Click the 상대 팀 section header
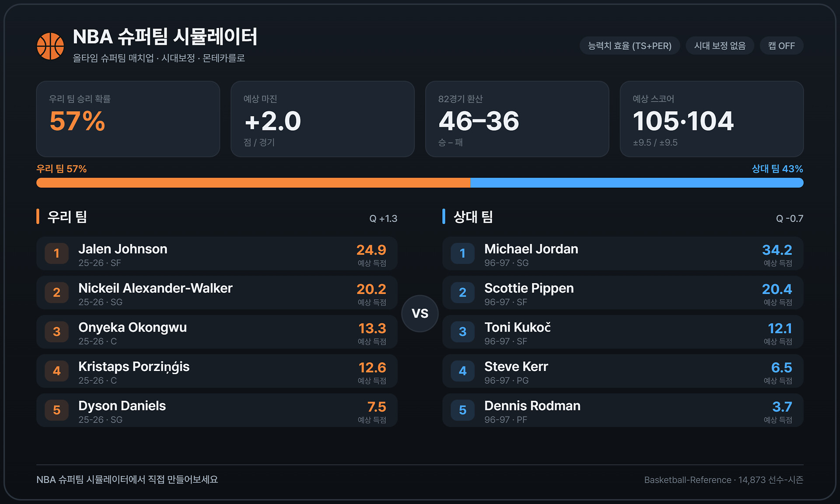 tap(473, 217)
